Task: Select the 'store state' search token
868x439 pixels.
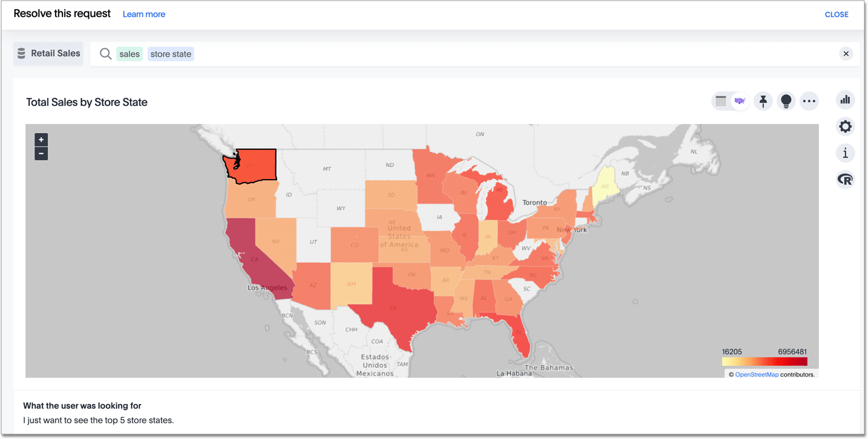Action: click(x=171, y=54)
